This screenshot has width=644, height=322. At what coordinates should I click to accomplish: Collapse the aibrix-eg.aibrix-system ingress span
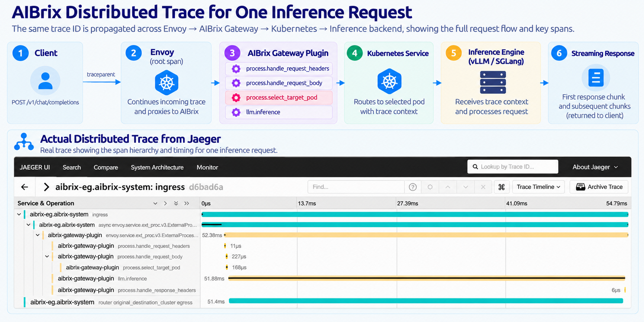point(19,215)
